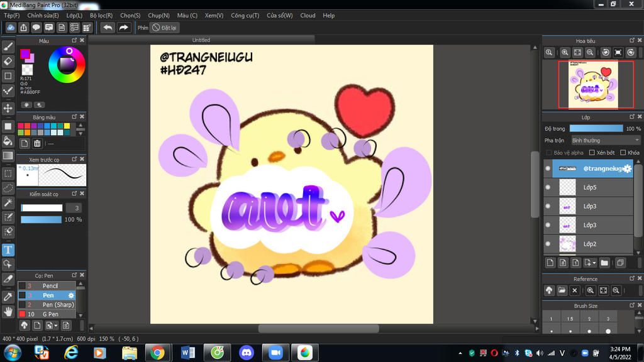Select the Eraser tool
The height and width of the screenshot is (362, 644).
tap(8, 61)
